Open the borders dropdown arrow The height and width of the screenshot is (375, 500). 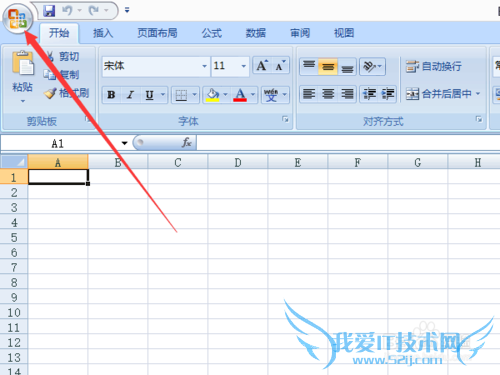[195, 95]
